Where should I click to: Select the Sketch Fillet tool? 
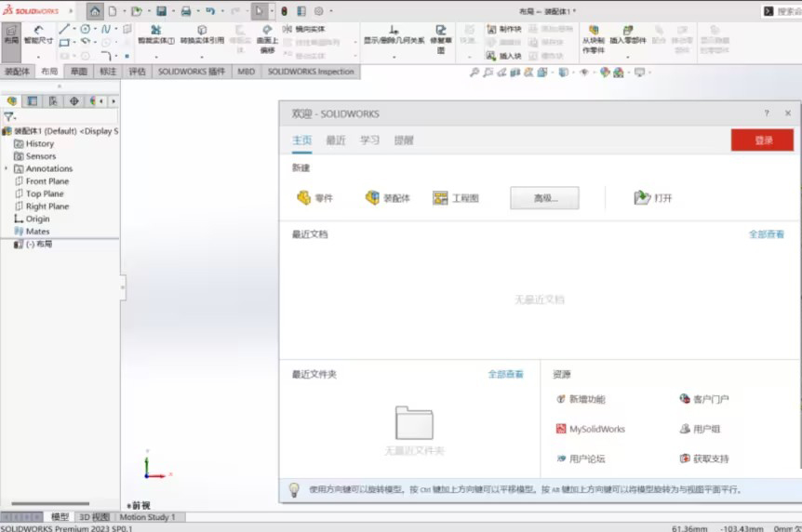tap(106, 55)
